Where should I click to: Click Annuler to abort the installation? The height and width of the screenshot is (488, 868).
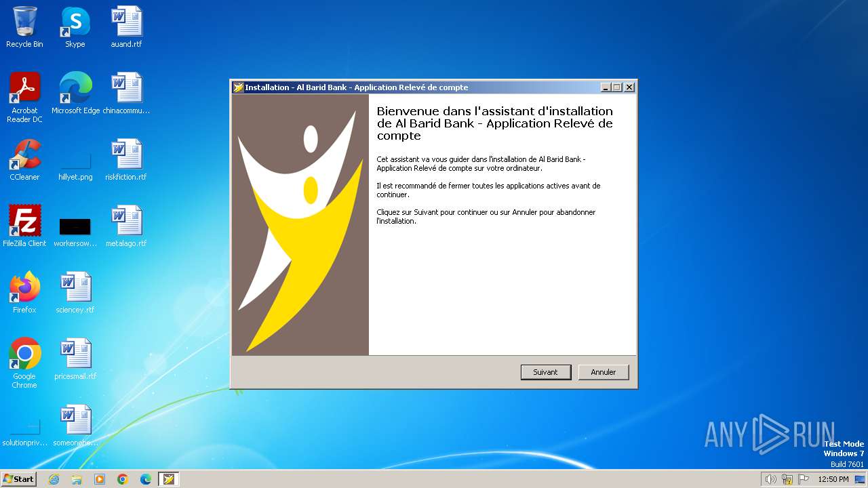[603, 372]
